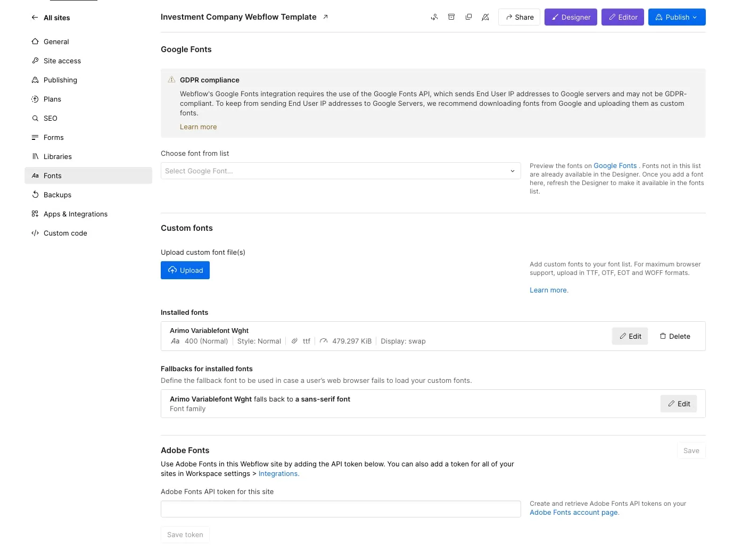The height and width of the screenshot is (560, 742).
Task: Click the Publishing rocket icon in sidebar
Action: click(35, 80)
